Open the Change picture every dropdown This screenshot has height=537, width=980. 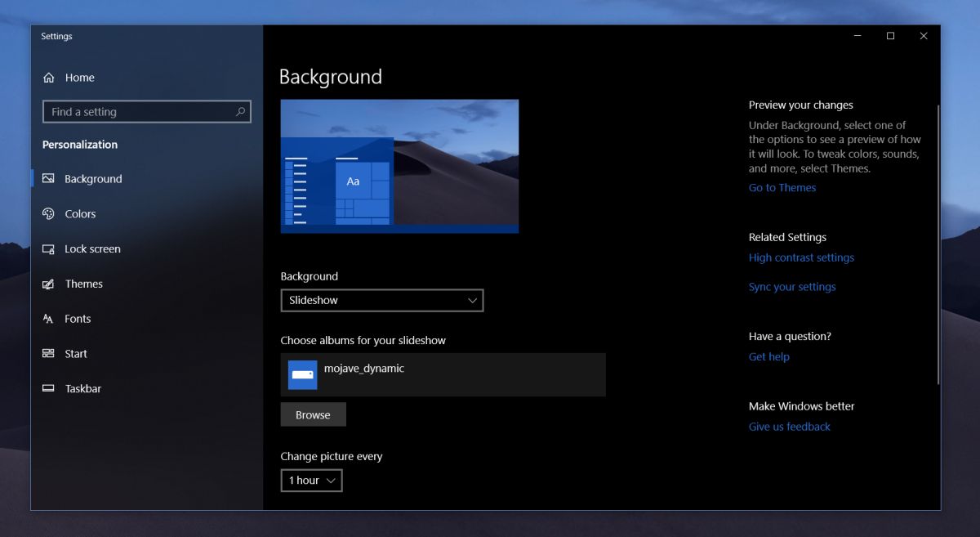point(311,480)
